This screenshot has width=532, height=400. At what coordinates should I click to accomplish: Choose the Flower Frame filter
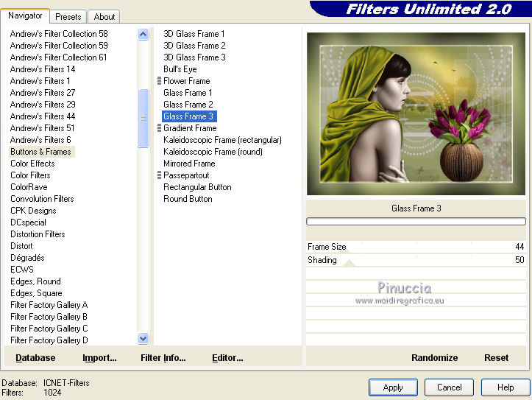pyautogui.click(x=187, y=81)
